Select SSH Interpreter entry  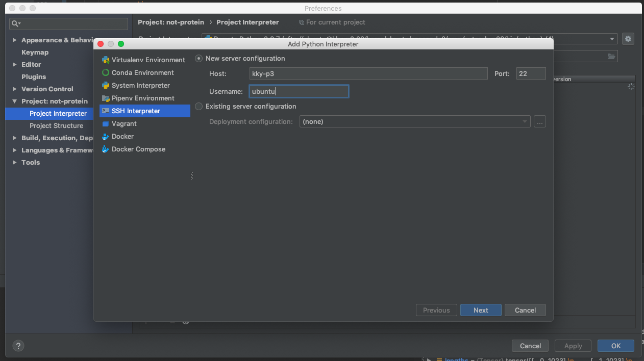(x=145, y=111)
